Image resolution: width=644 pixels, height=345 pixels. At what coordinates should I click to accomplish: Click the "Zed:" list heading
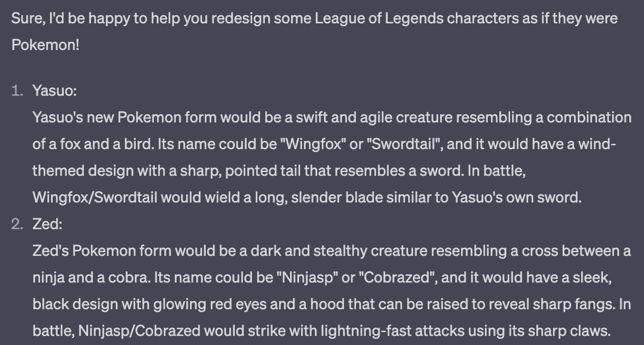click(x=47, y=224)
